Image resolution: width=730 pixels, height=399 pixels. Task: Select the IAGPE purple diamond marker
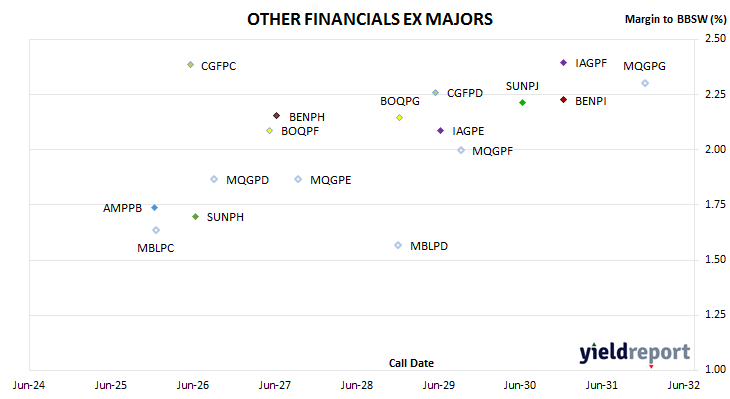pos(440,131)
